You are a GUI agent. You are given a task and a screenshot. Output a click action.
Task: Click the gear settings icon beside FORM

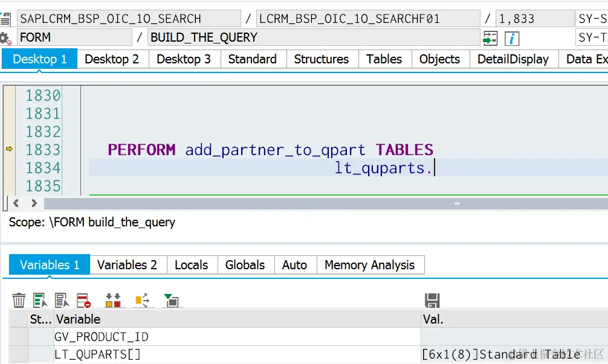5,39
